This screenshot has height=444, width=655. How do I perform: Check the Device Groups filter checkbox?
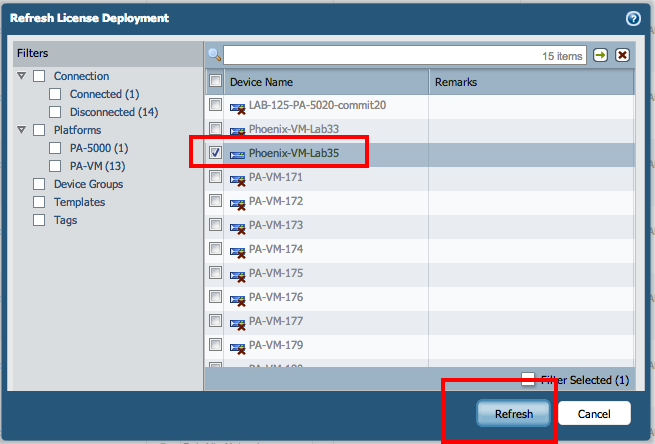(x=39, y=184)
